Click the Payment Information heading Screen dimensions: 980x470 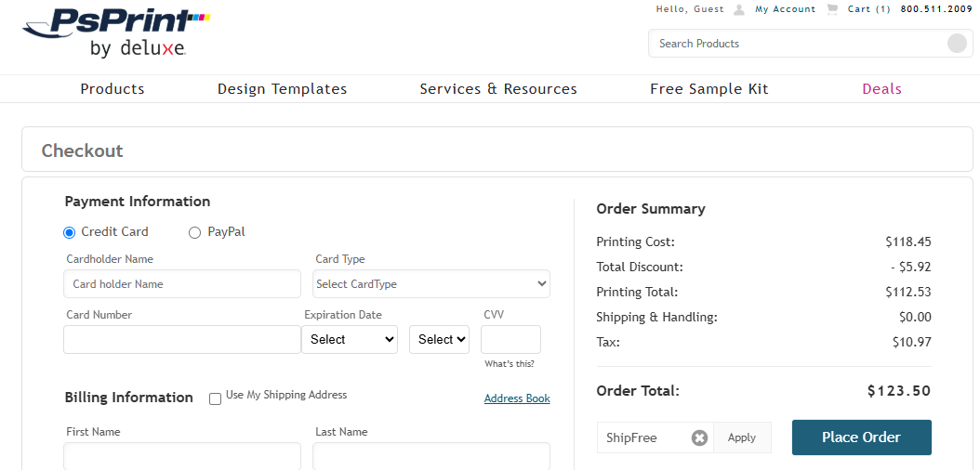pos(138,202)
